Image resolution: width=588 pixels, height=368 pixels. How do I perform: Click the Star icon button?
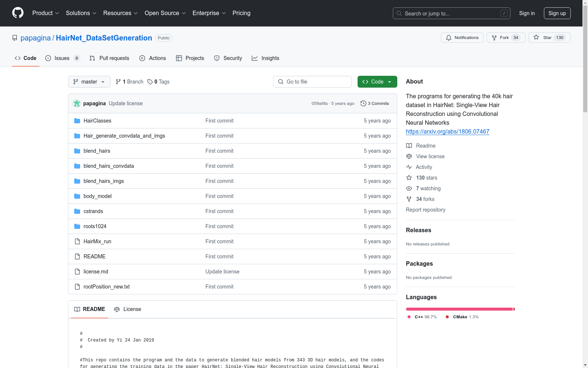click(536, 37)
